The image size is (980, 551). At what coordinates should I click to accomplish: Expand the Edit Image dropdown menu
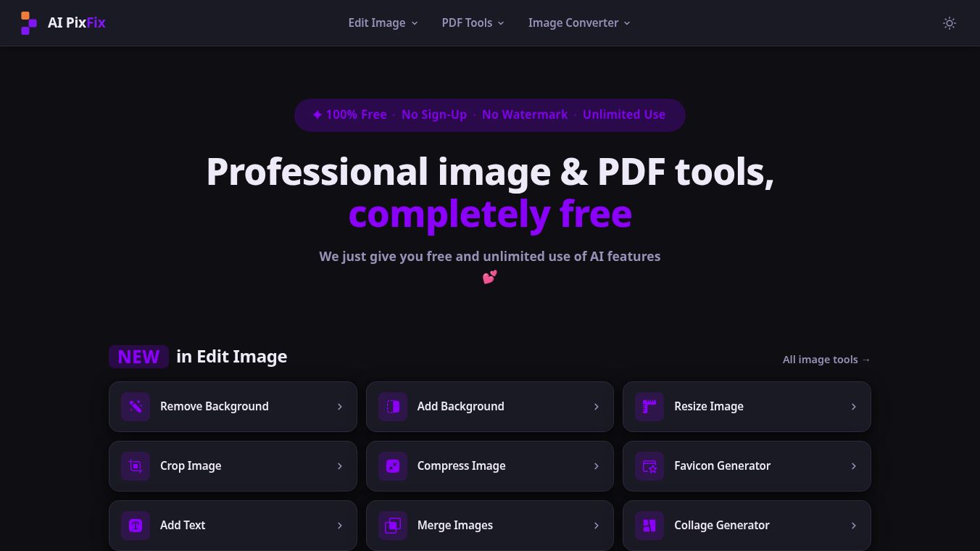click(383, 23)
